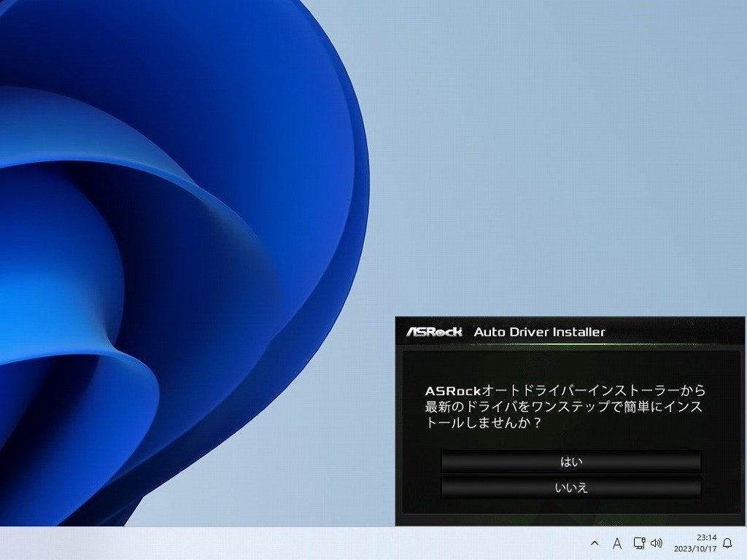
Task: Click bold ASRock word starting the message
Action: coord(453,391)
